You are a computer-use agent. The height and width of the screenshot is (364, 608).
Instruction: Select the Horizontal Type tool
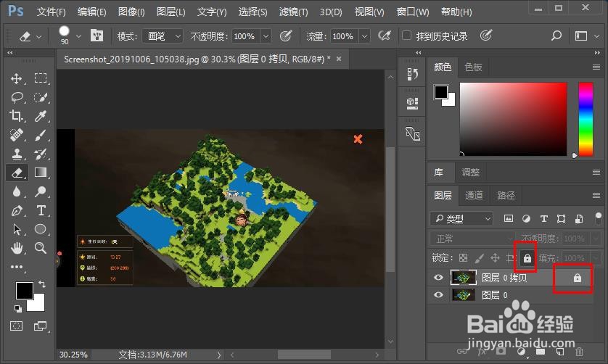coord(41,211)
